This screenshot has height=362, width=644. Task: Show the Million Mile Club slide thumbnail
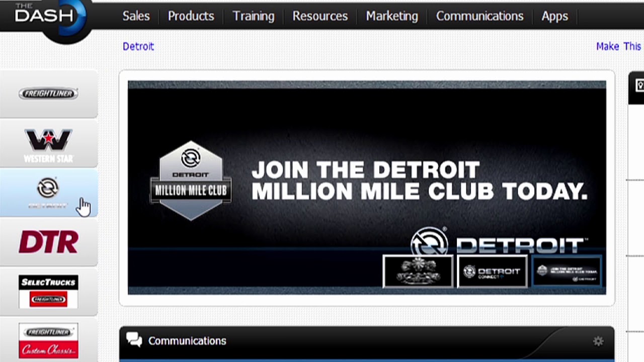(x=567, y=271)
